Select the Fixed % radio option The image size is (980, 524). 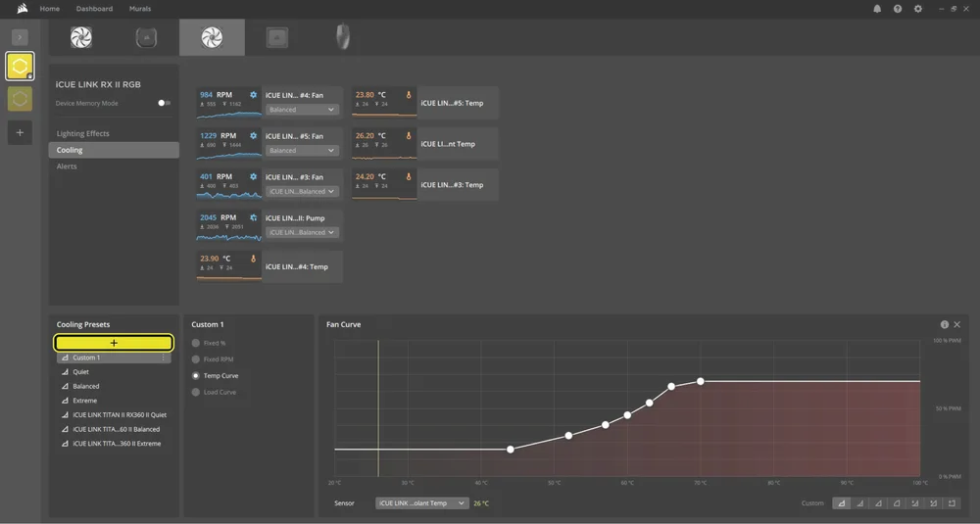coord(196,343)
